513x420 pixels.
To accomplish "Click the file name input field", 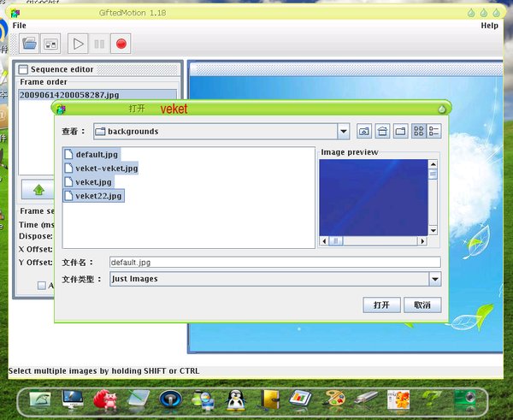I will tap(275, 263).
